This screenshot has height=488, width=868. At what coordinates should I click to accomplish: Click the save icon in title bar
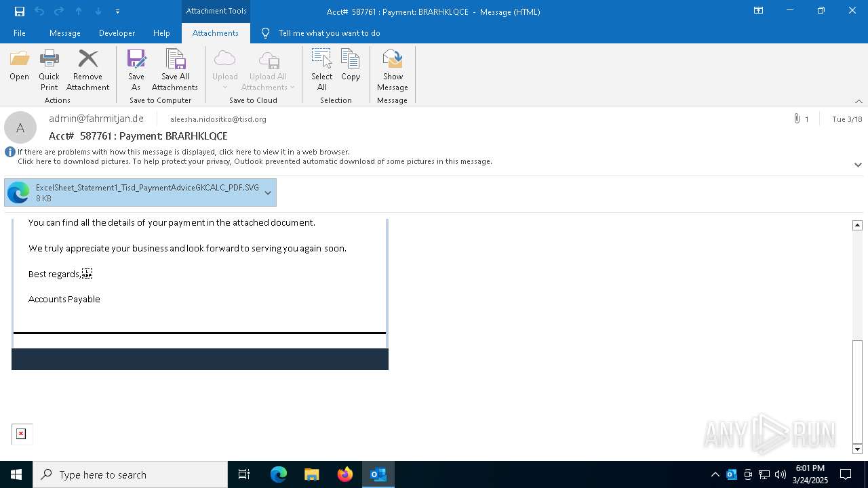click(19, 12)
